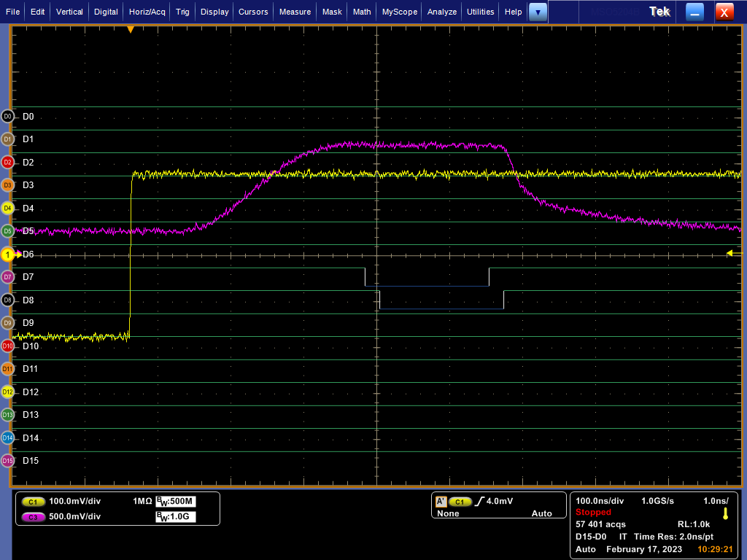
Task: Click the BW:500M bandwidth readout
Action: [176, 502]
